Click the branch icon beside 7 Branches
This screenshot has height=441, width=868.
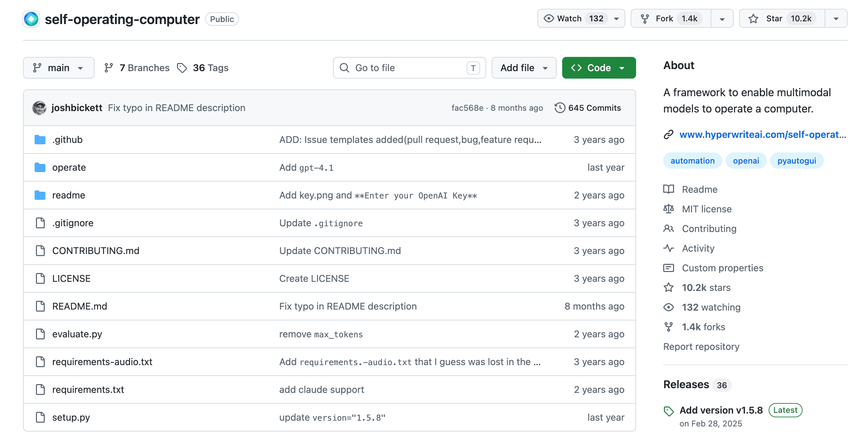[x=109, y=68]
